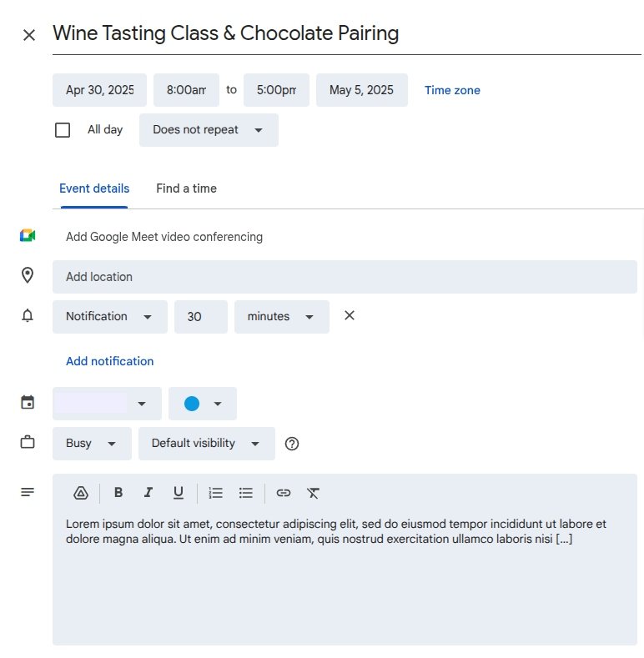Expand the Busy availability dropdown

(x=92, y=444)
